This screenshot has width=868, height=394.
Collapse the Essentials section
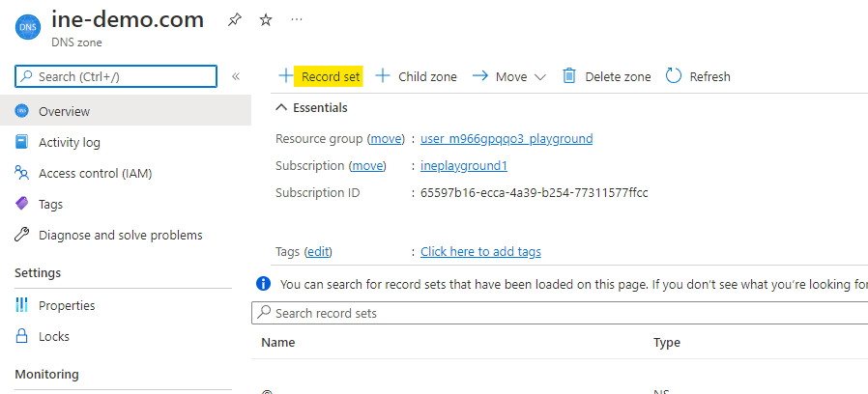tap(281, 107)
